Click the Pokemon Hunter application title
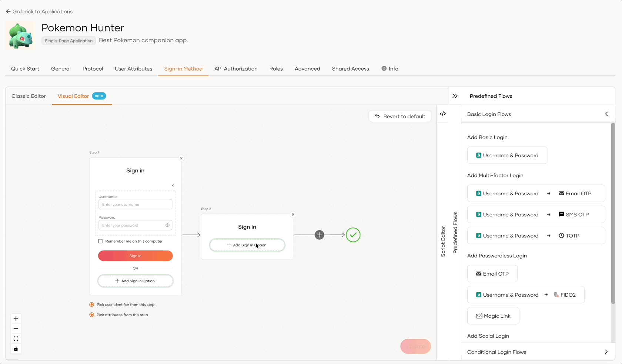 pyautogui.click(x=83, y=28)
